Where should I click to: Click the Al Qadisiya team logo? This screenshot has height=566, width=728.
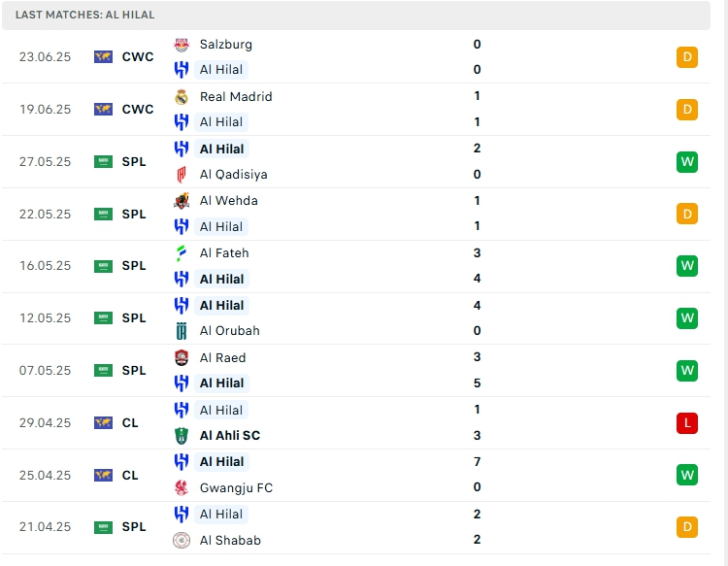point(182,175)
